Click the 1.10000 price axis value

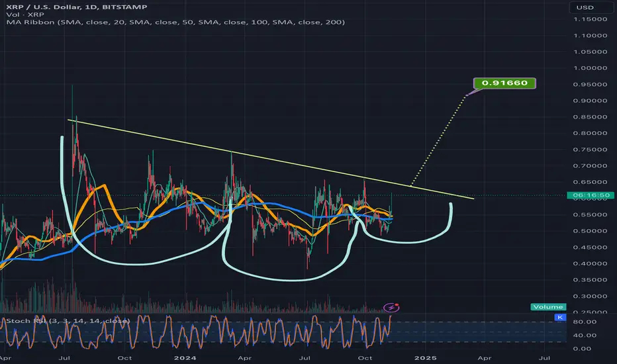[x=591, y=36]
